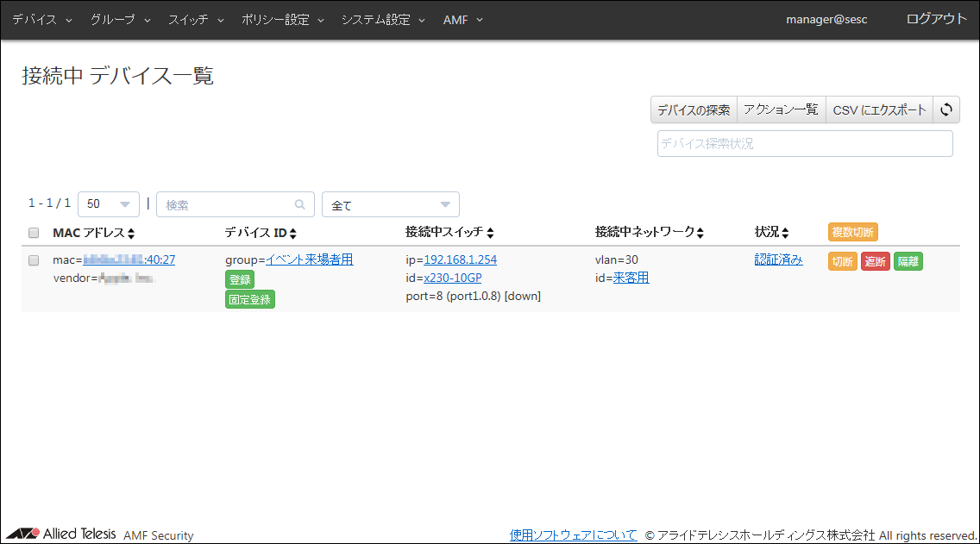The width and height of the screenshot is (980, 544).
Task: Expand the 全て filter dropdown
Action: 390,204
